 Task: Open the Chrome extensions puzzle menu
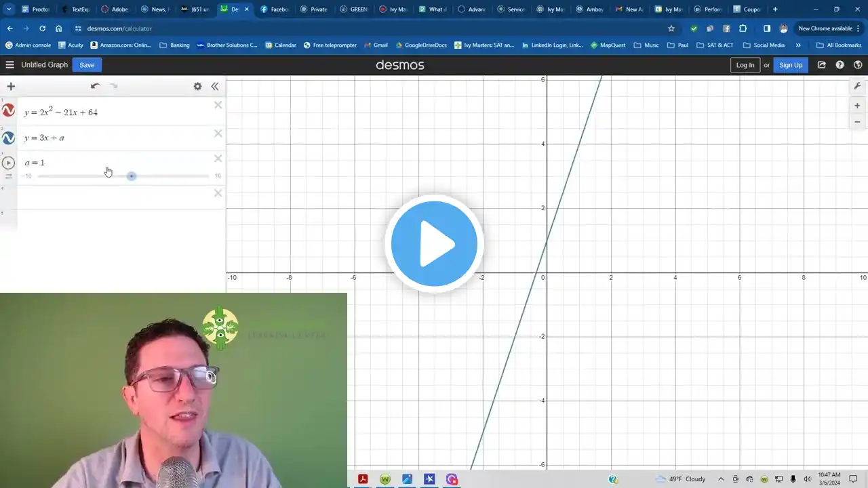(743, 28)
